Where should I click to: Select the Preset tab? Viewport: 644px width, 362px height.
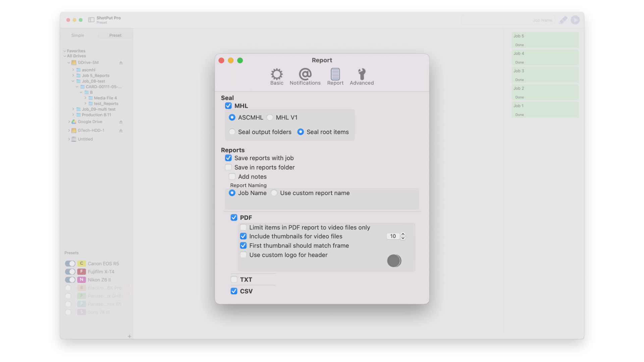click(x=115, y=35)
